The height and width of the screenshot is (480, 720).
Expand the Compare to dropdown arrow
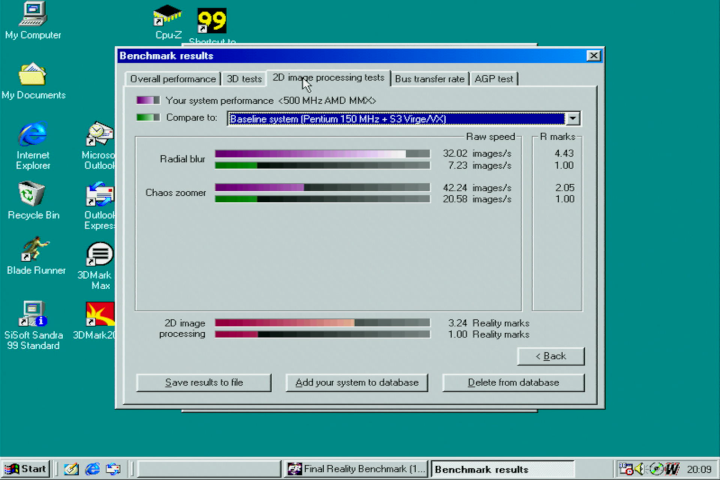point(573,119)
